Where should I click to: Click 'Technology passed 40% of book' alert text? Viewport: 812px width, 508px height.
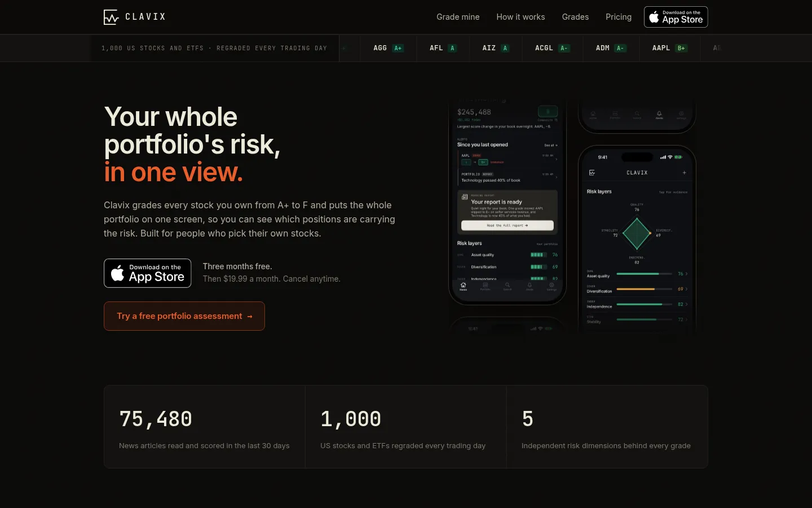(x=491, y=181)
